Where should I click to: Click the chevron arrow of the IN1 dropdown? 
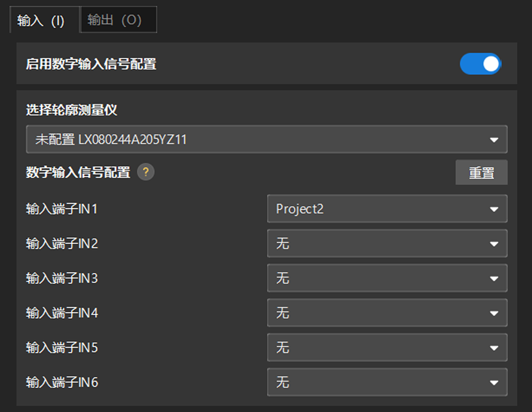[495, 209]
